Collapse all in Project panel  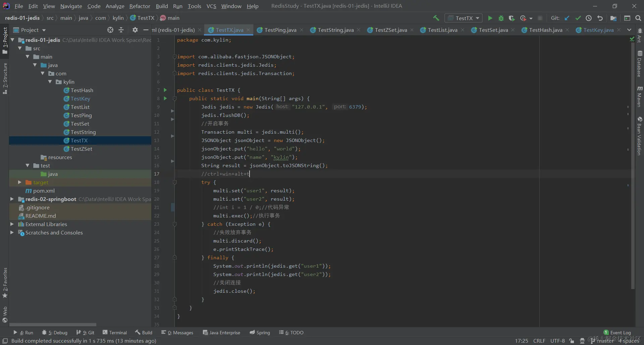121,30
